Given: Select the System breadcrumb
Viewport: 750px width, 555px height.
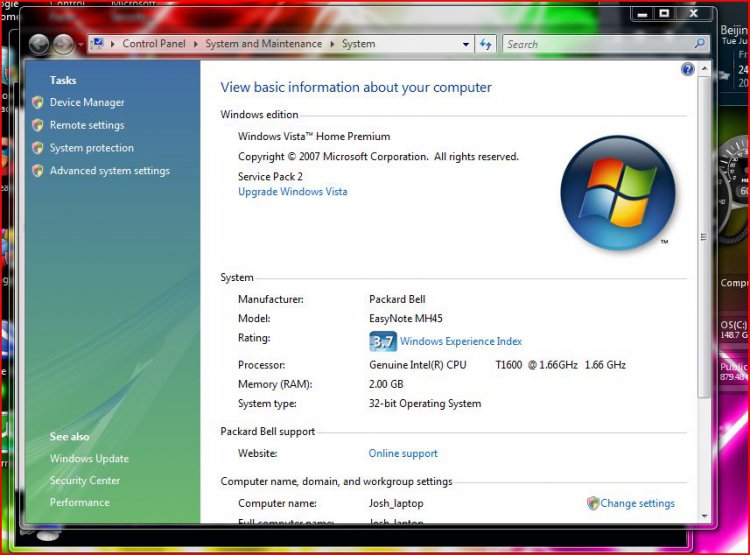Looking at the screenshot, I should coord(358,44).
